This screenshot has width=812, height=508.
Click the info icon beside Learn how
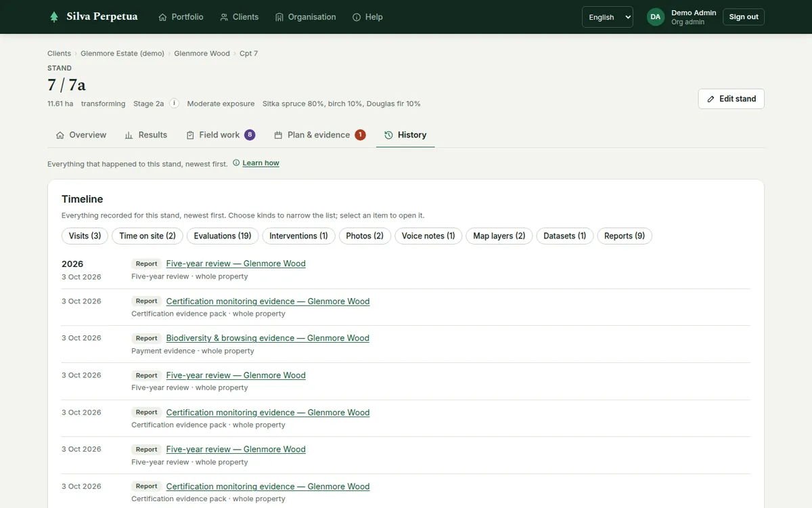click(x=236, y=163)
